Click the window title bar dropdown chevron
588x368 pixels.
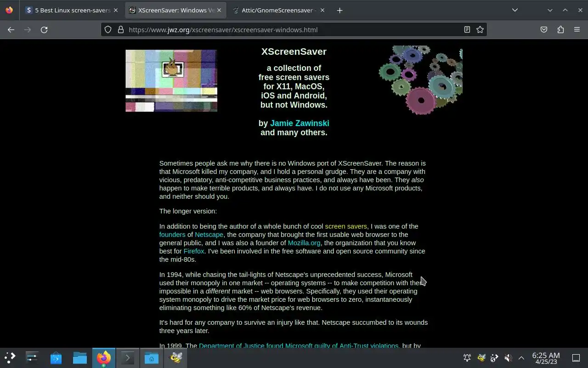pos(550,10)
